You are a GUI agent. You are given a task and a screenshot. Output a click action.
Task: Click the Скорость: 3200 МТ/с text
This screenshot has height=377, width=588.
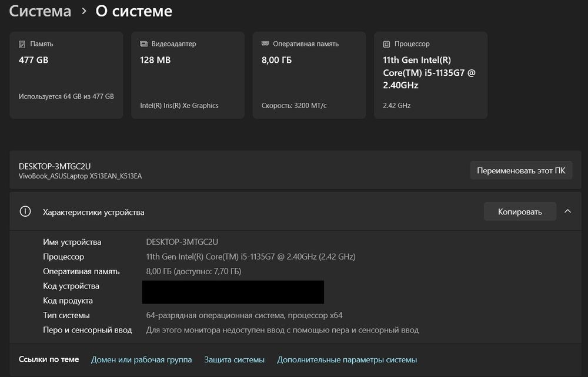[x=294, y=106]
